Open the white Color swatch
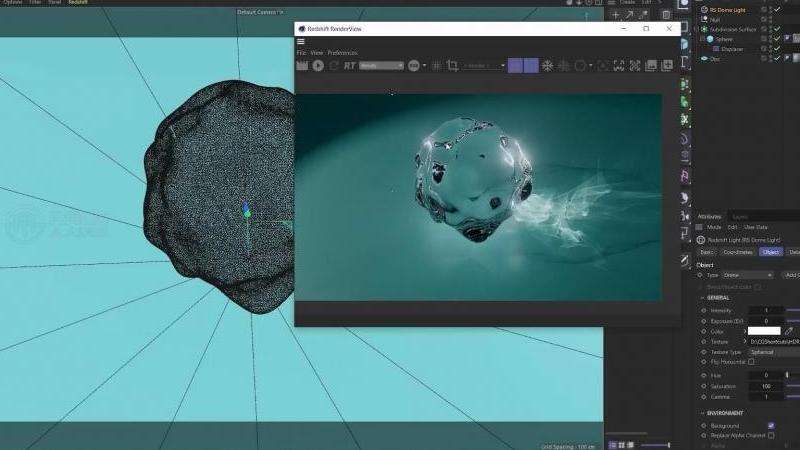Image resolution: width=800 pixels, height=450 pixels. pyautogui.click(x=764, y=331)
